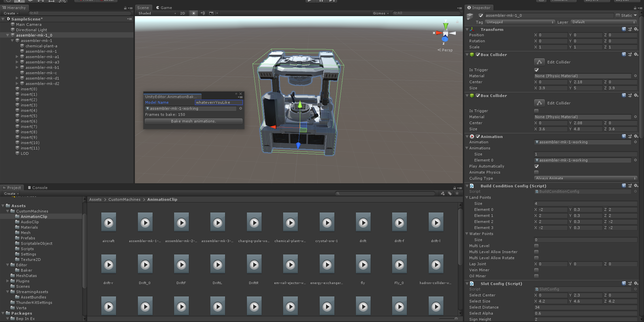Toggle game object active checkbox

(481, 15)
